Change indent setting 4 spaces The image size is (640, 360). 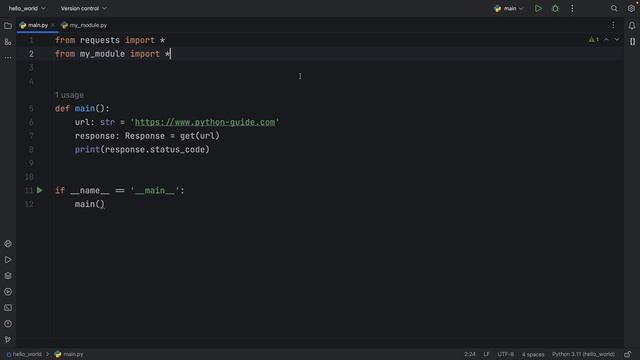pyautogui.click(x=533, y=354)
